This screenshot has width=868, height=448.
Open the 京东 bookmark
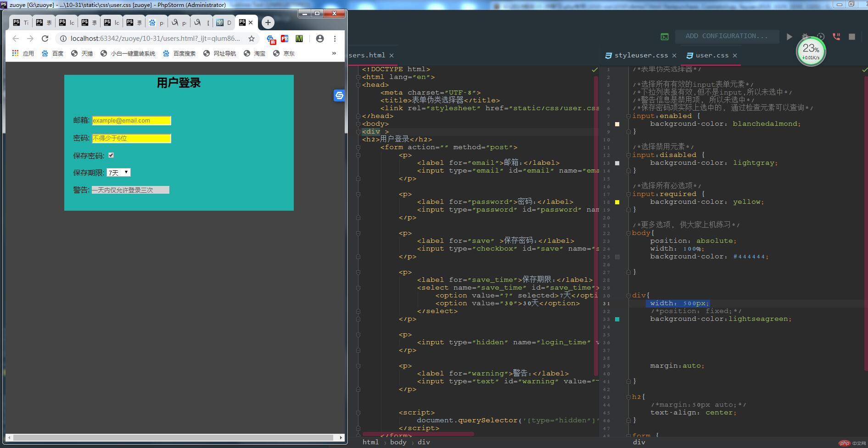(x=284, y=53)
